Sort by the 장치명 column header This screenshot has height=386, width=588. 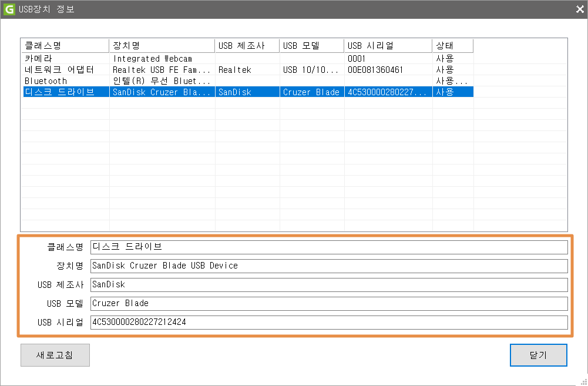[162, 46]
